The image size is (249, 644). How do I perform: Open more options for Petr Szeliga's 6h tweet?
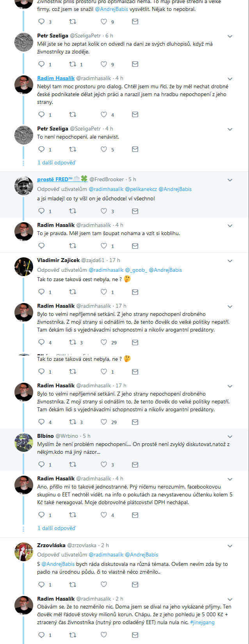230,36
